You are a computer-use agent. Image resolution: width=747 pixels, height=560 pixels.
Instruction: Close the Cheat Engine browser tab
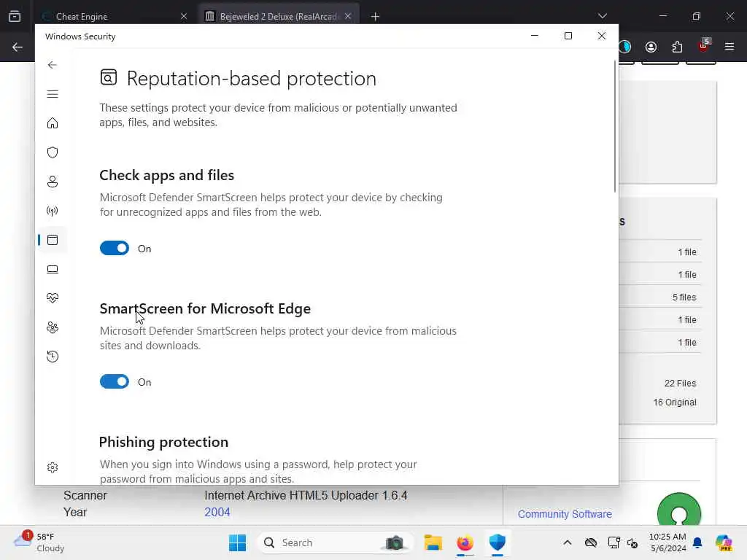click(x=184, y=17)
